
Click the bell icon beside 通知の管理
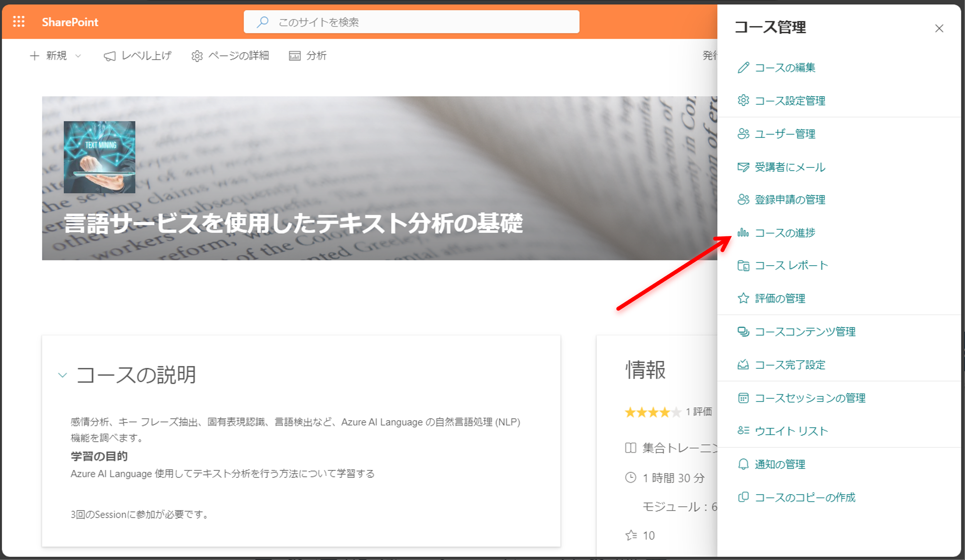tap(743, 464)
